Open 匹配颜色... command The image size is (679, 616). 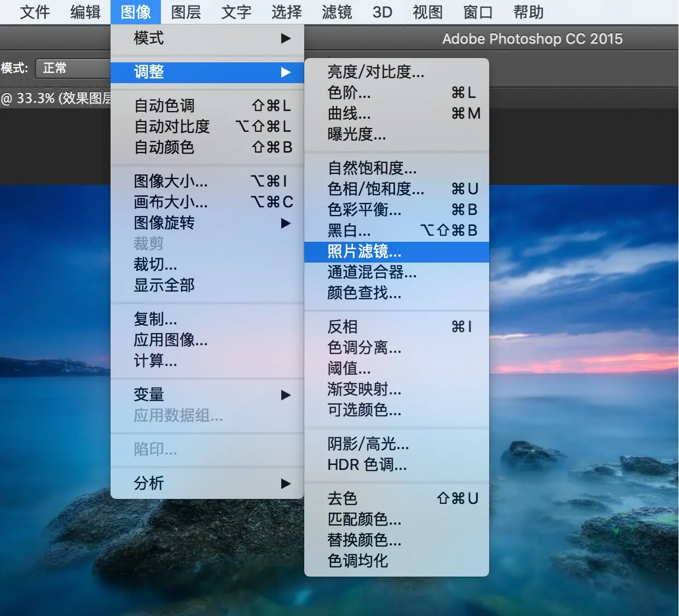397,519
